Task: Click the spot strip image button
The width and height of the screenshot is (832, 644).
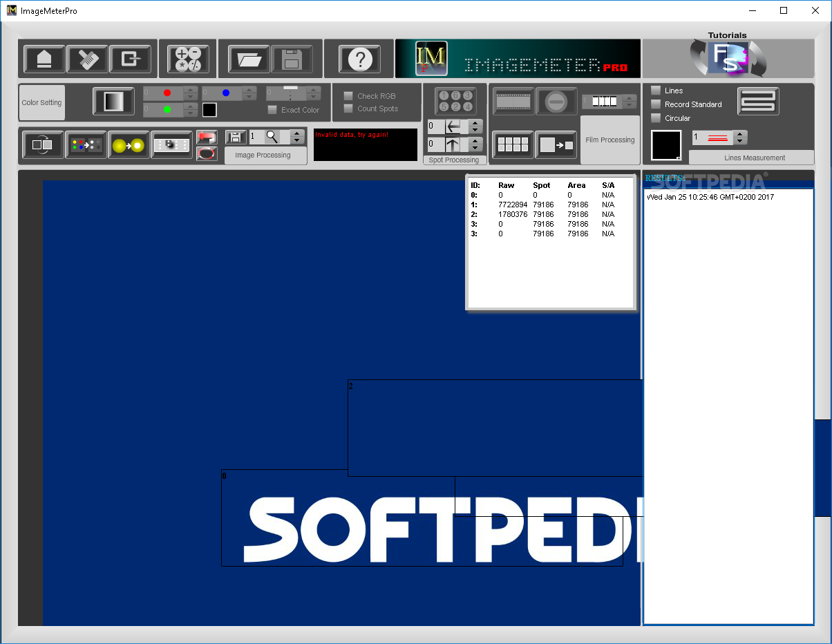Action: point(171,145)
